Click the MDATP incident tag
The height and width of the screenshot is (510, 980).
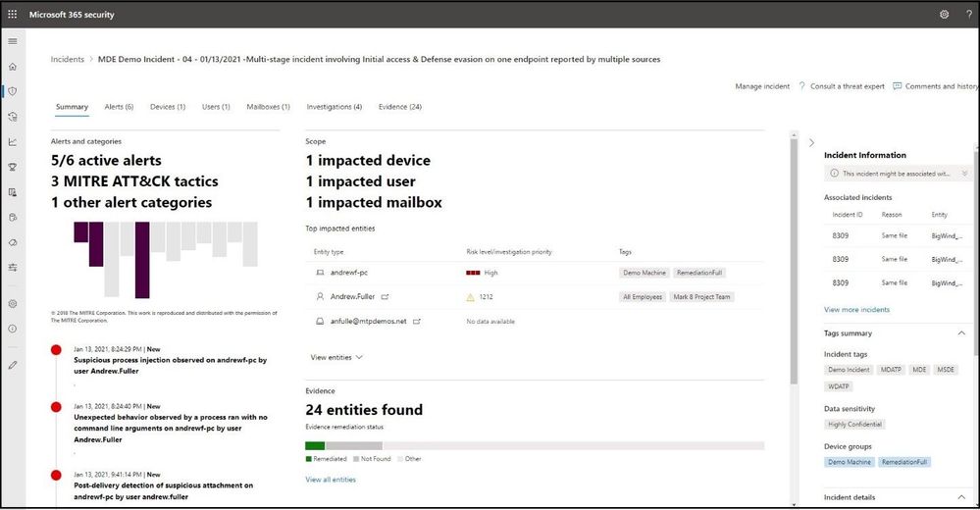[x=891, y=370]
